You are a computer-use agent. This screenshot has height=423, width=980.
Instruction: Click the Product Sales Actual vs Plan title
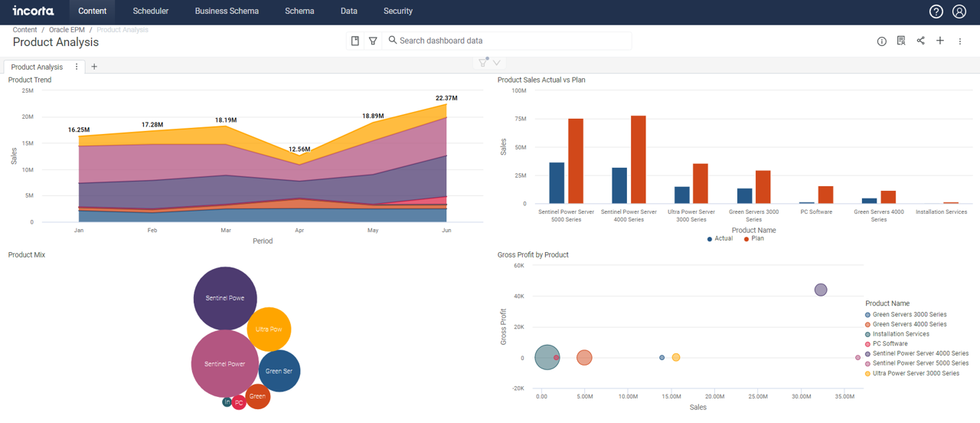541,80
